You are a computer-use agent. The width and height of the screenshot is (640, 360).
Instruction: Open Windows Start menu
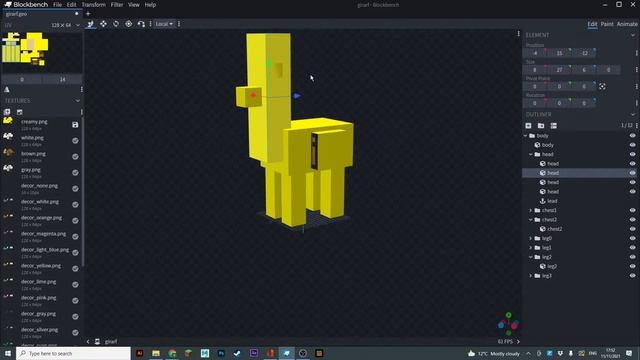[8, 353]
